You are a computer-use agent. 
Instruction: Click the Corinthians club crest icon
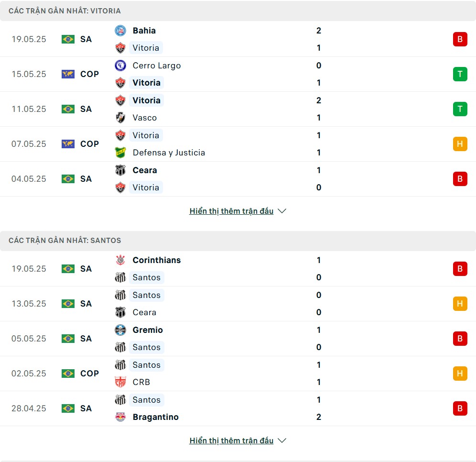(x=120, y=260)
